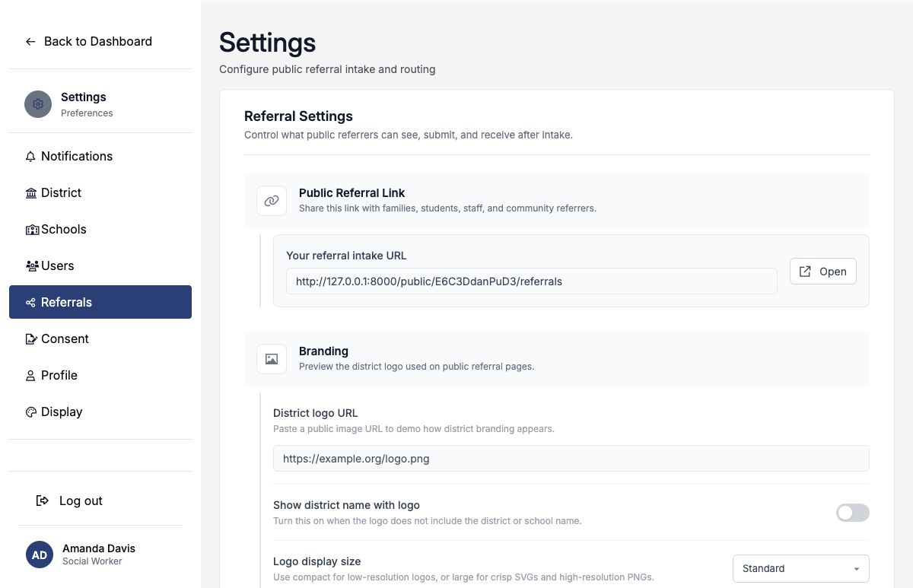Open the Logo display size dropdown
The width and height of the screenshot is (913, 588).
click(x=800, y=569)
